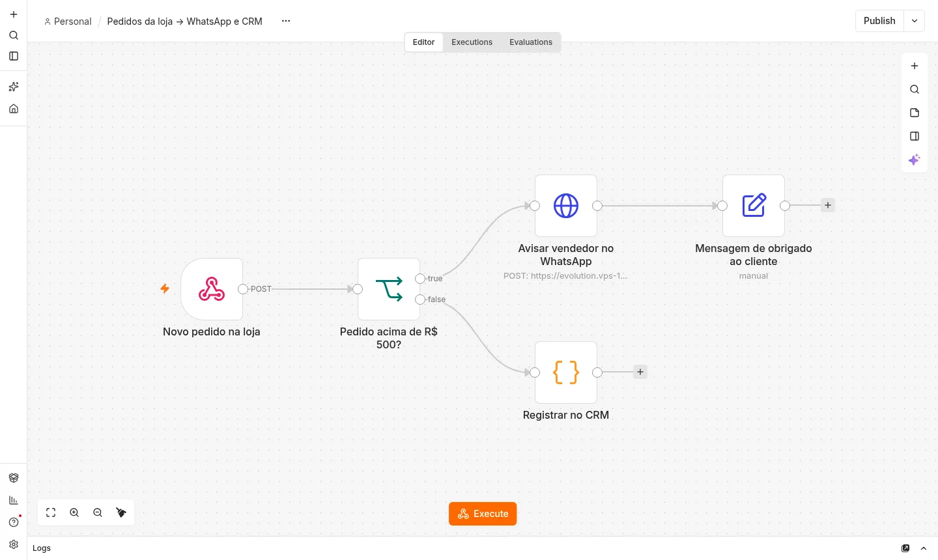Expand the Logs panel with the chevron
This screenshot has height=560, width=938.
click(924, 548)
